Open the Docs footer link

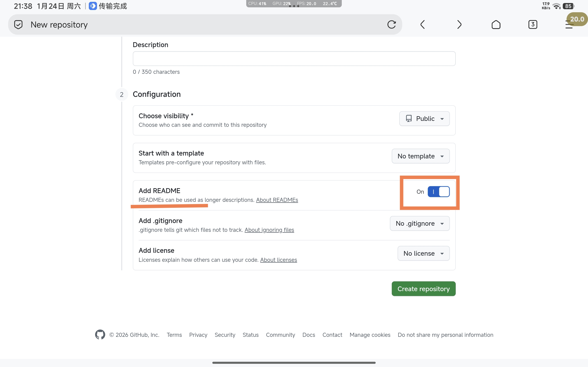tap(308, 335)
